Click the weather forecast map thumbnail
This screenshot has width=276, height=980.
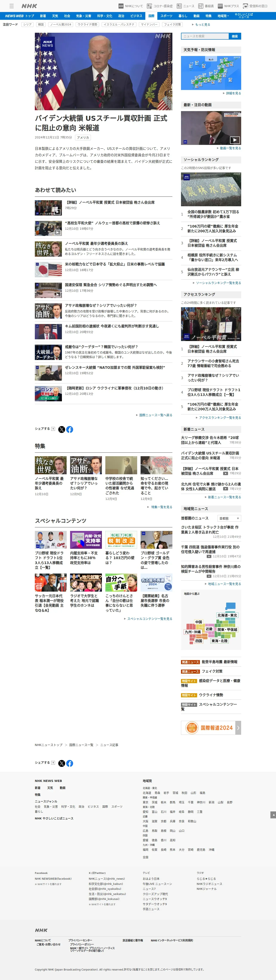pos(211,73)
